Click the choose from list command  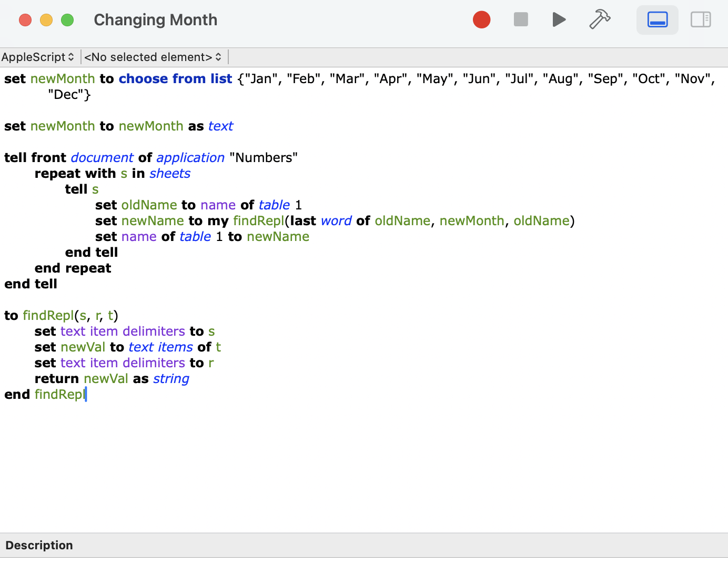pos(175,79)
